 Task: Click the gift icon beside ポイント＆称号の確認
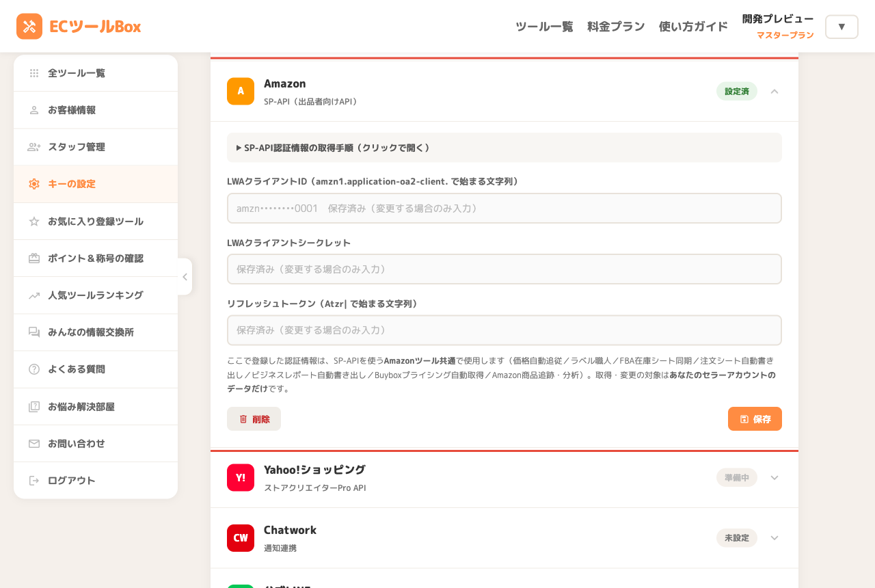tap(34, 258)
